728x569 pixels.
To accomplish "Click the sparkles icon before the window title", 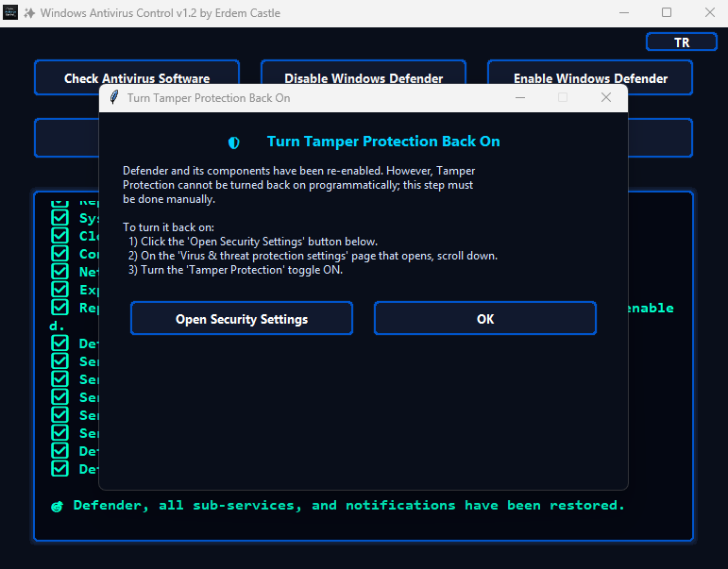I will [x=29, y=13].
